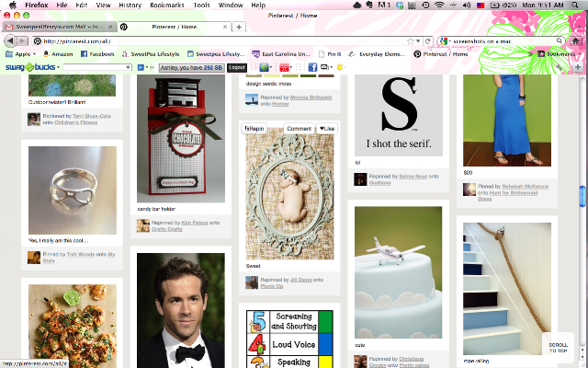Open the list all tabs dropdown arrow
588x368 pixels.
(x=579, y=27)
